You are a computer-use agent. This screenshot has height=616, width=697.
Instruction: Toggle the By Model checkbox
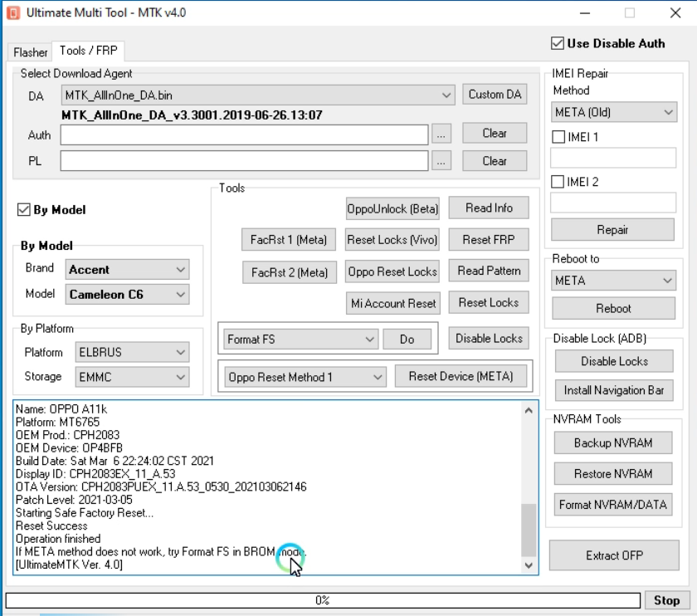tap(23, 209)
